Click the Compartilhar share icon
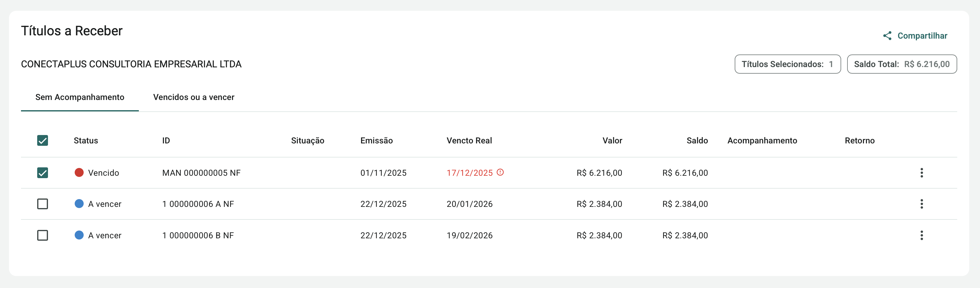 887,36
